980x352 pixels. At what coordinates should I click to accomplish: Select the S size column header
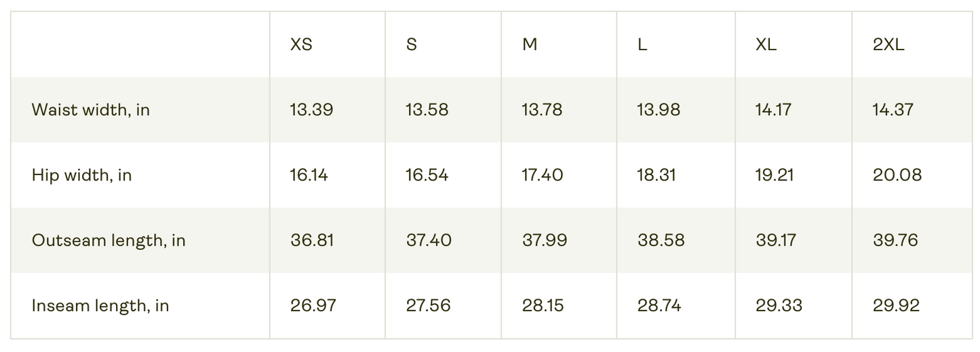(412, 45)
